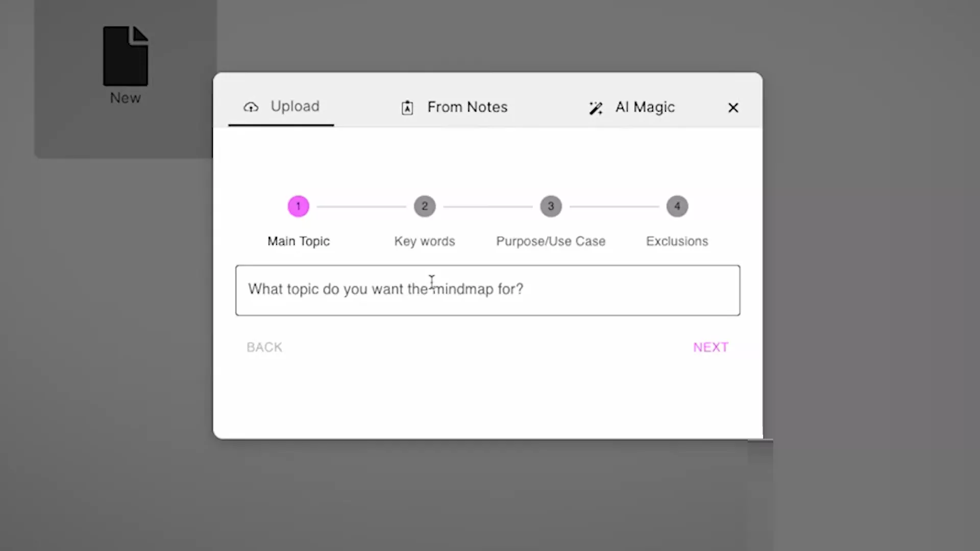Click the NEXT button
The height and width of the screenshot is (551, 980).
pyautogui.click(x=711, y=347)
